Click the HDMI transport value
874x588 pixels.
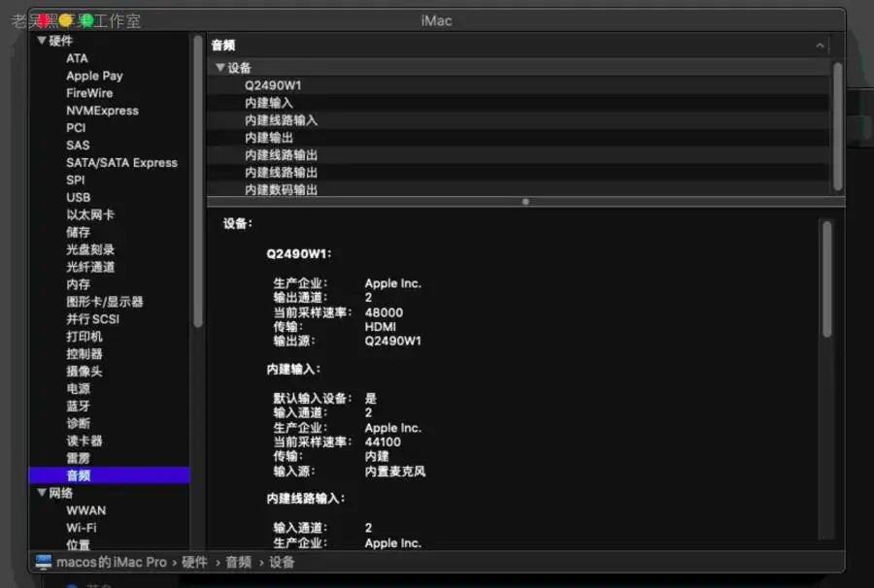tap(380, 327)
